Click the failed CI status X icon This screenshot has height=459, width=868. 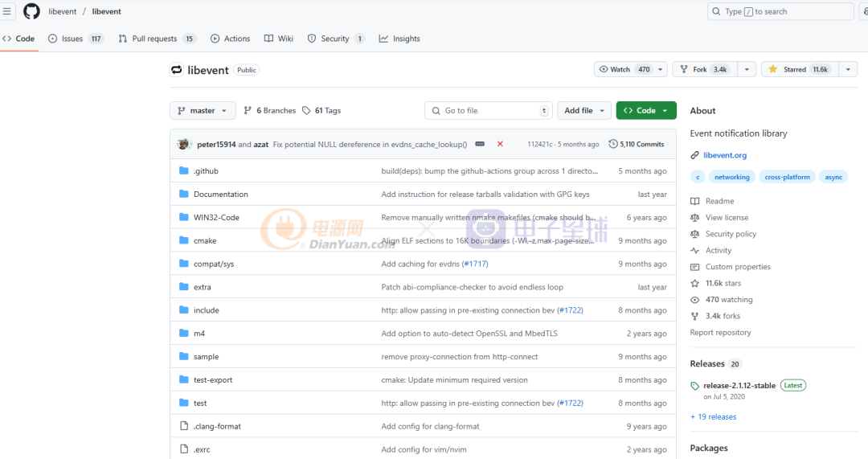click(500, 144)
